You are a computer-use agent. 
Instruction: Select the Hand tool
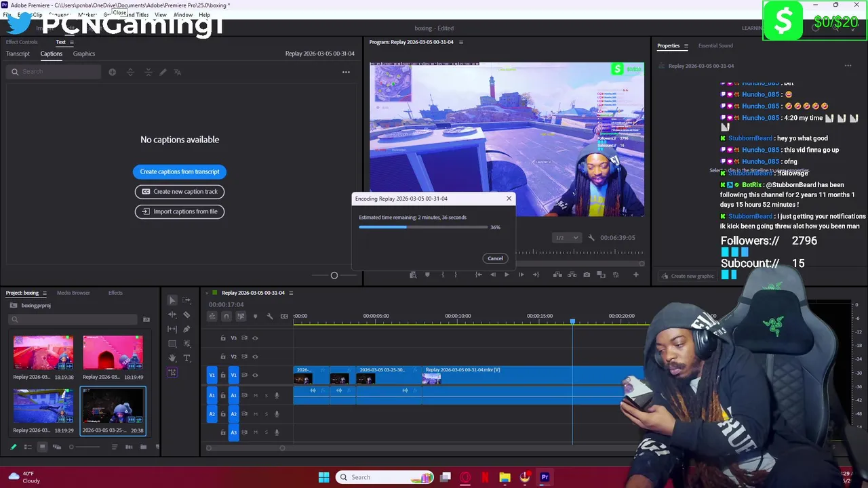click(172, 358)
